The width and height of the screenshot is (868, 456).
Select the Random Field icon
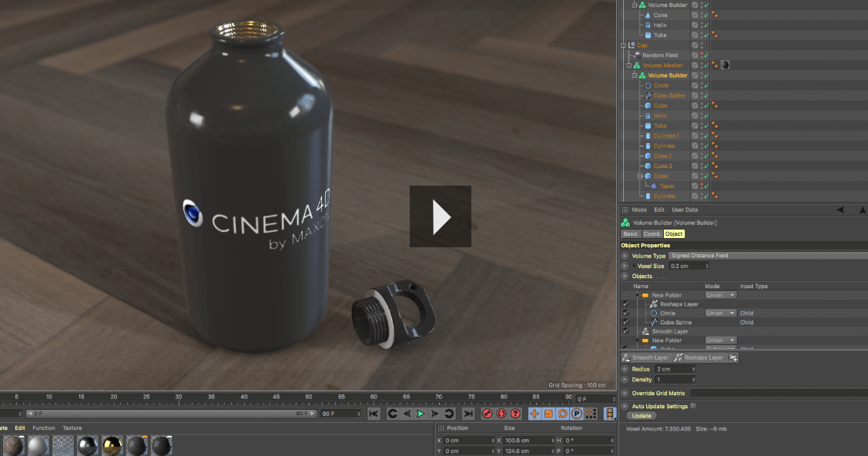(636, 55)
